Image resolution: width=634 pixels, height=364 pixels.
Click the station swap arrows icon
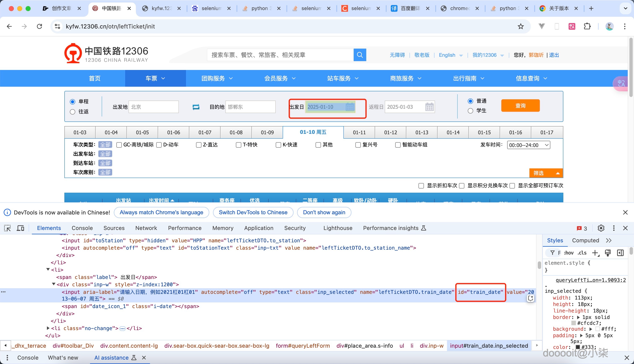196,107
